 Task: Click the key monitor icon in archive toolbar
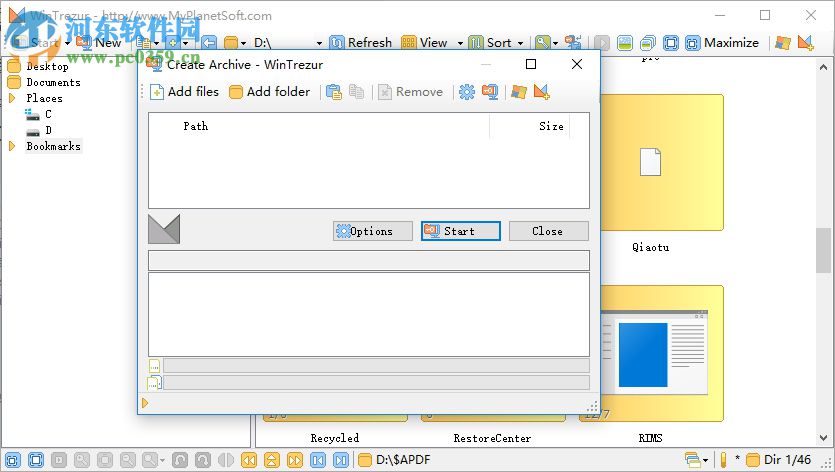coord(490,92)
